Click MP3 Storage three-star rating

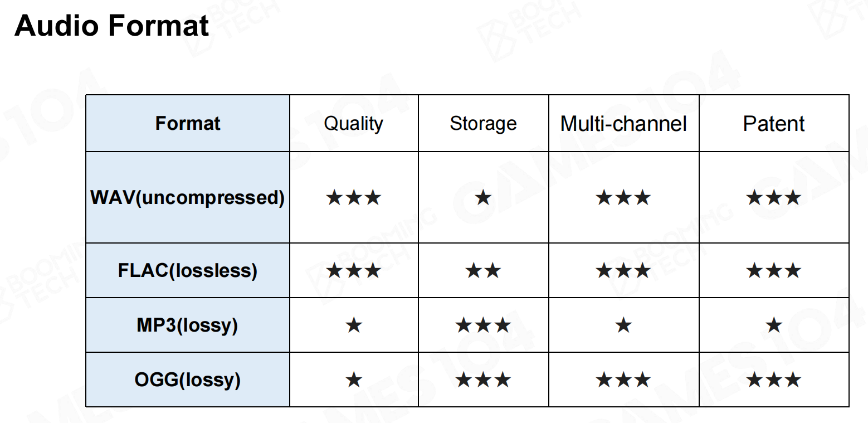[483, 325]
